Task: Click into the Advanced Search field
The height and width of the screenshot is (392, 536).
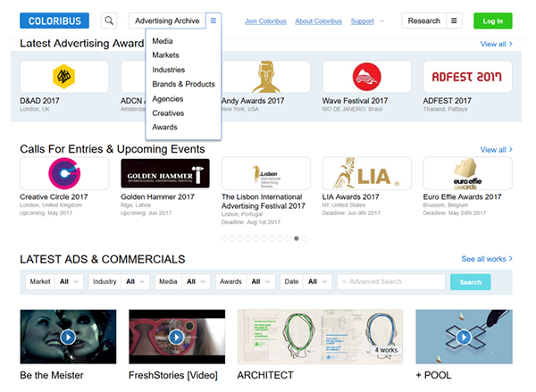Action: 391,281
